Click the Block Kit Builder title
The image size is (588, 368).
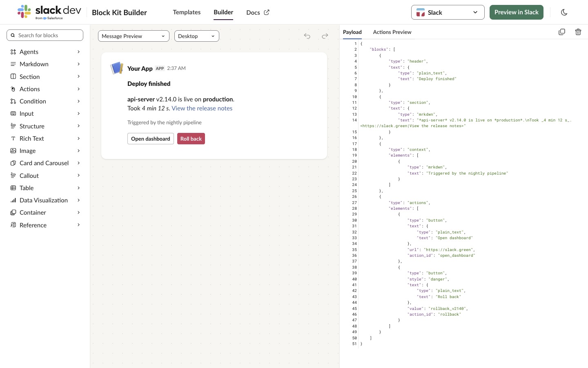pyautogui.click(x=119, y=13)
